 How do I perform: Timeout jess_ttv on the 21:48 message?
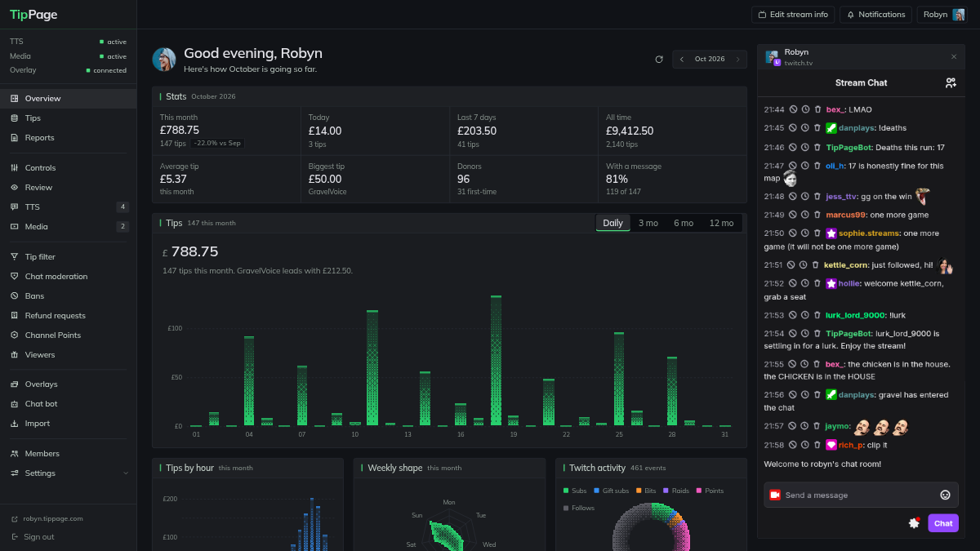tap(805, 197)
